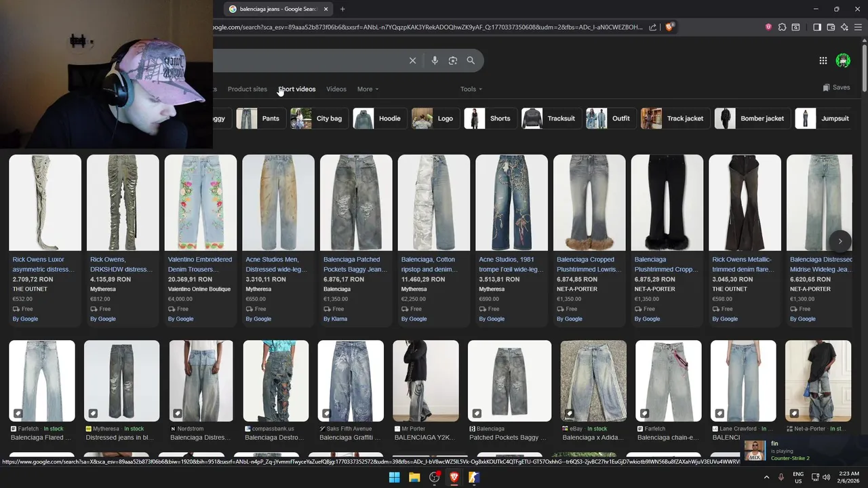868x488 pixels.
Task: Switch to Videos filter
Action: [336, 89]
